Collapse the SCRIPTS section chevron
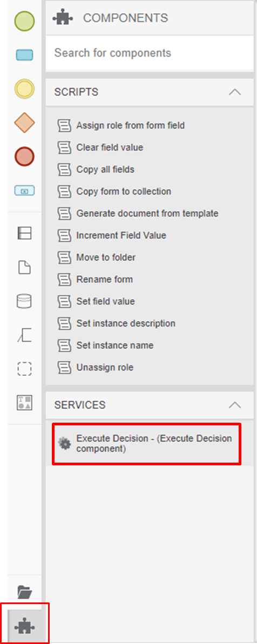This screenshot has width=257, height=644. pyautogui.click(x=235, y=92)
